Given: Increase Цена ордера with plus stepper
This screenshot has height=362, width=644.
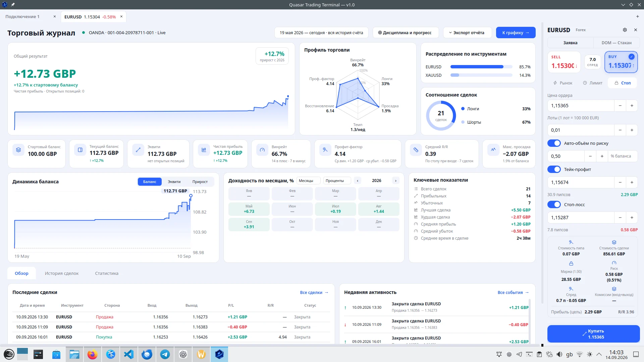Looking at the screenshot, I should coord(632,106).
